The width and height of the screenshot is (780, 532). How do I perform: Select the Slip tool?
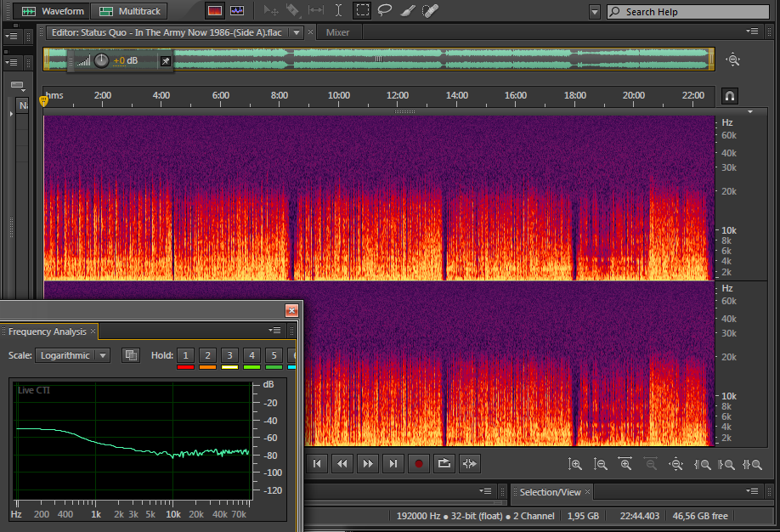tap(316, 10)
